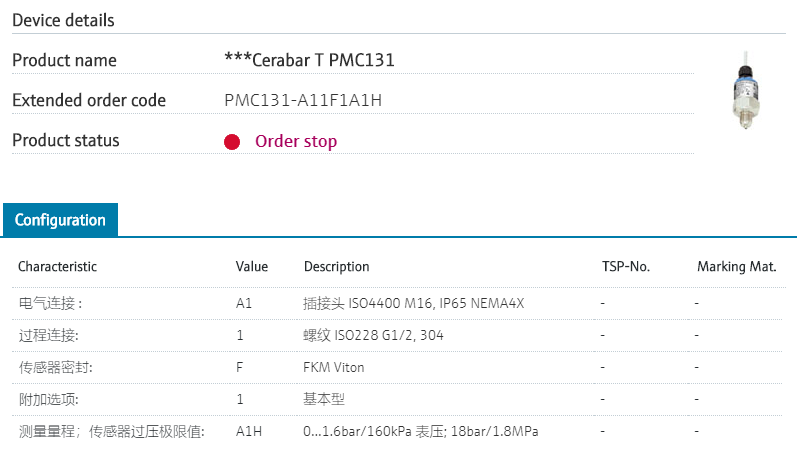Click the TSP-No. column header
The width and height of the screenshot is (797, 455).
pyautogui.click(x=626, y=266)
